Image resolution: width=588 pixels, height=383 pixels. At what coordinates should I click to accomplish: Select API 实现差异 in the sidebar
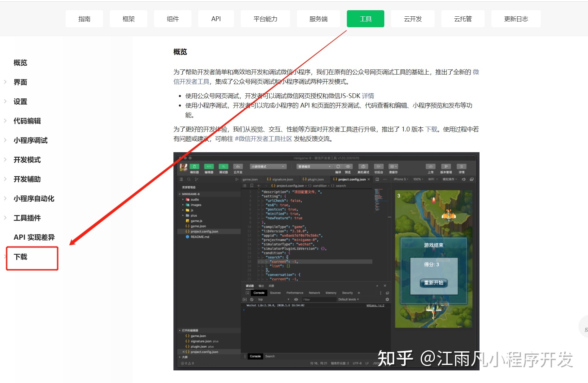point(34,237)
